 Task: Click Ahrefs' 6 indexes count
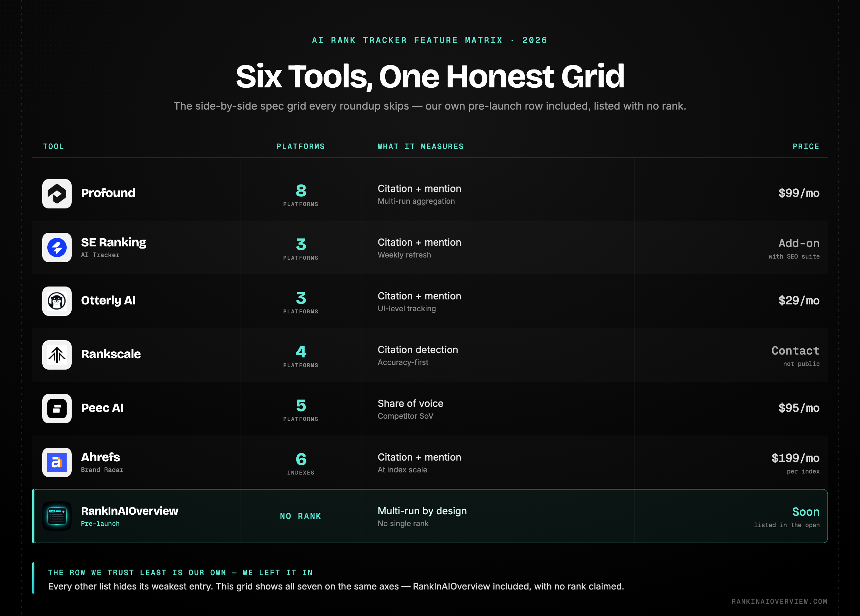(x=301, y=459)
